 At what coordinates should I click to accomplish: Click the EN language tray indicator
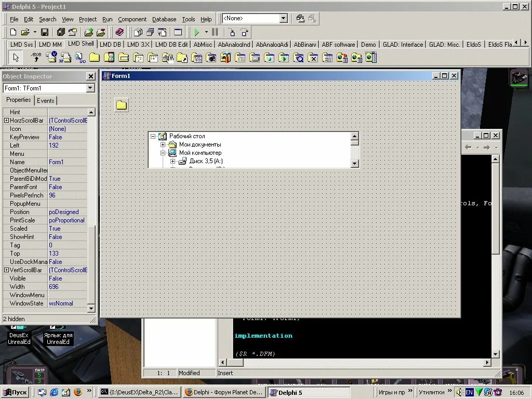pos(469,393)
